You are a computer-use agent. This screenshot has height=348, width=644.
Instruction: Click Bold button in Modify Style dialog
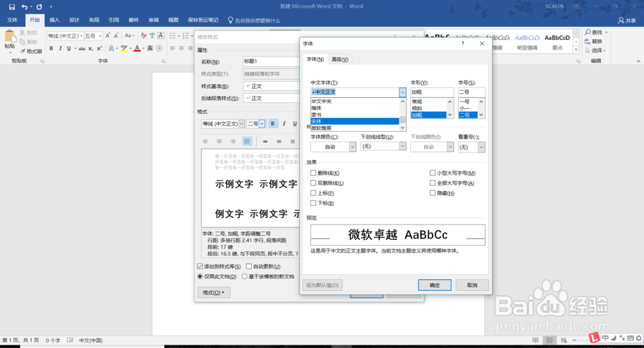pos(272,124)
